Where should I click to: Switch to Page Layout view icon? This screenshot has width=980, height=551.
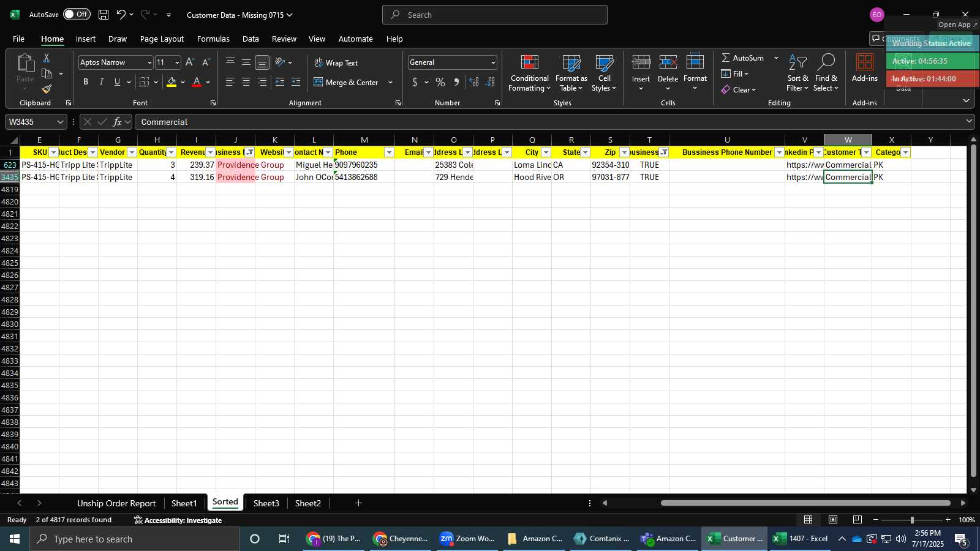pyautogui.click(x=833, y=520)
